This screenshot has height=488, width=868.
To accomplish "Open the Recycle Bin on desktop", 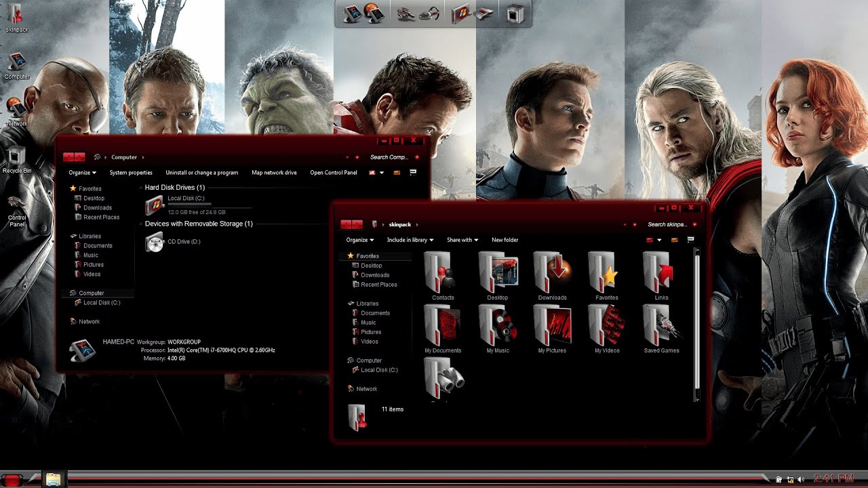I will point(17,160).
